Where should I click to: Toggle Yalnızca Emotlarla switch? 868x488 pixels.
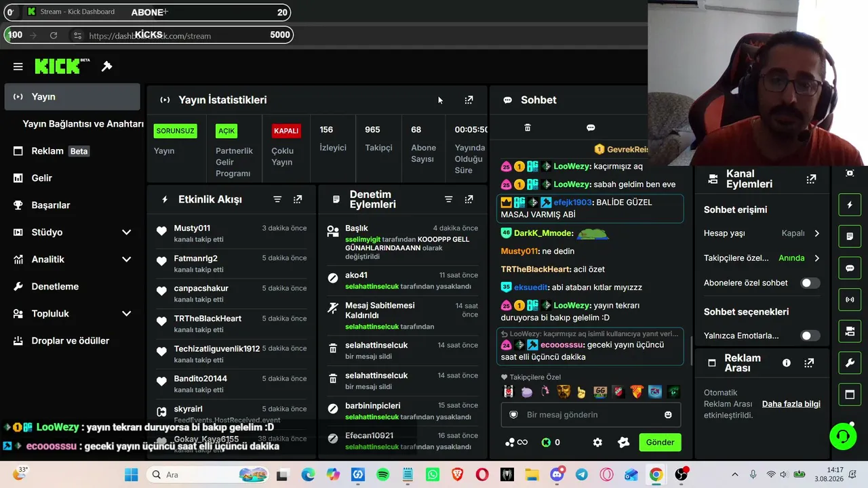pos(810,335)
